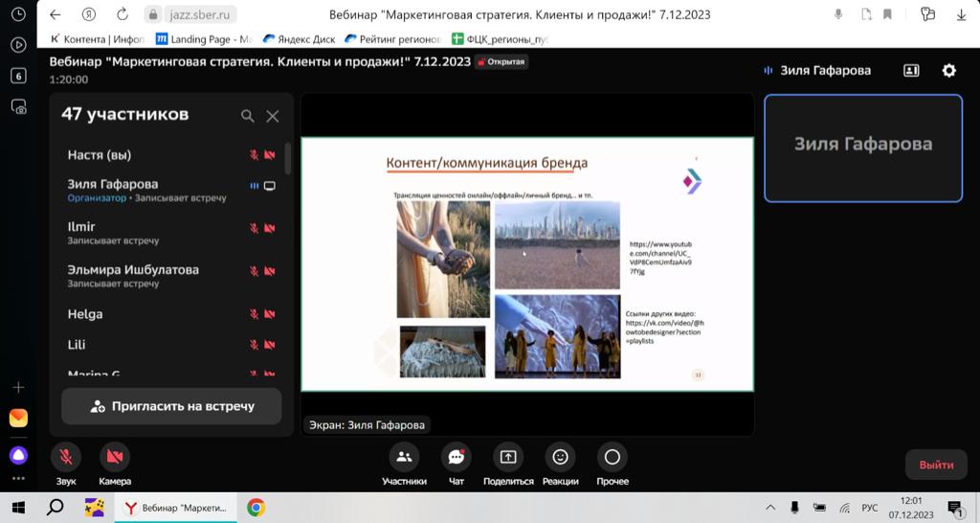Close the participants panel

273,116
